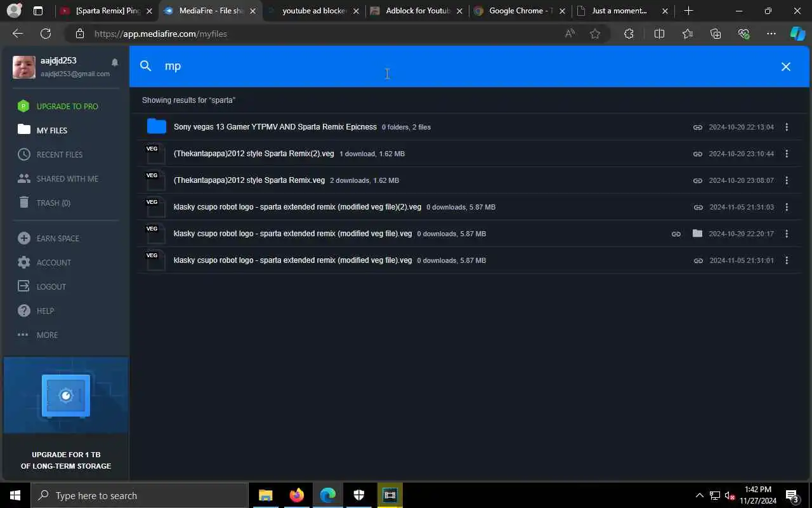The image size is (812, 508).
Task: Select klasky csupo file dated 2024-11-05 21:31:01
Action: click(x=292, y=260)
